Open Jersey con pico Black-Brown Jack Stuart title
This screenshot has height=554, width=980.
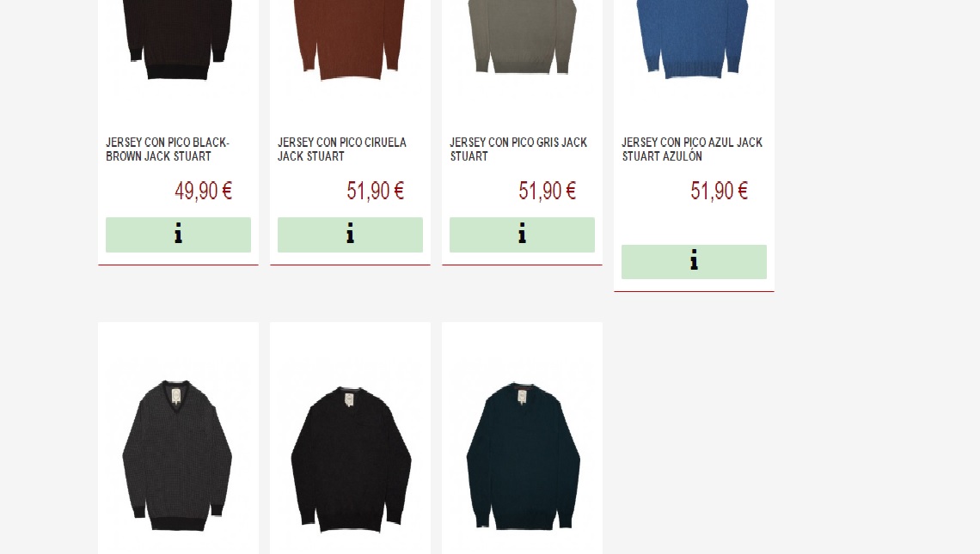click(x=168, y=149)
